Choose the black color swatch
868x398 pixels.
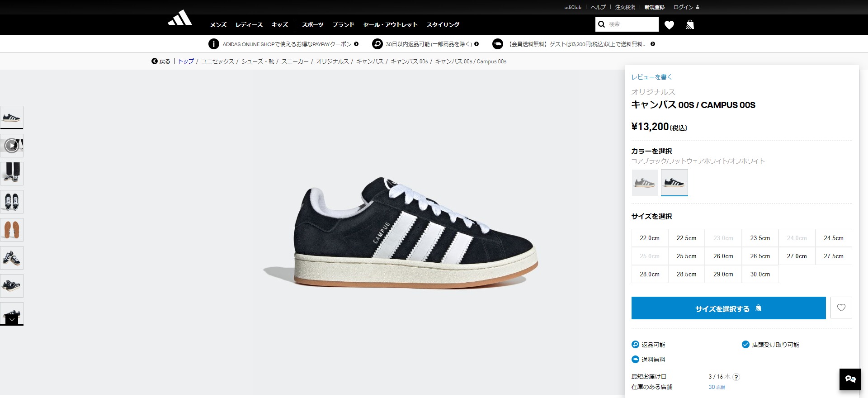coord(675,183)
